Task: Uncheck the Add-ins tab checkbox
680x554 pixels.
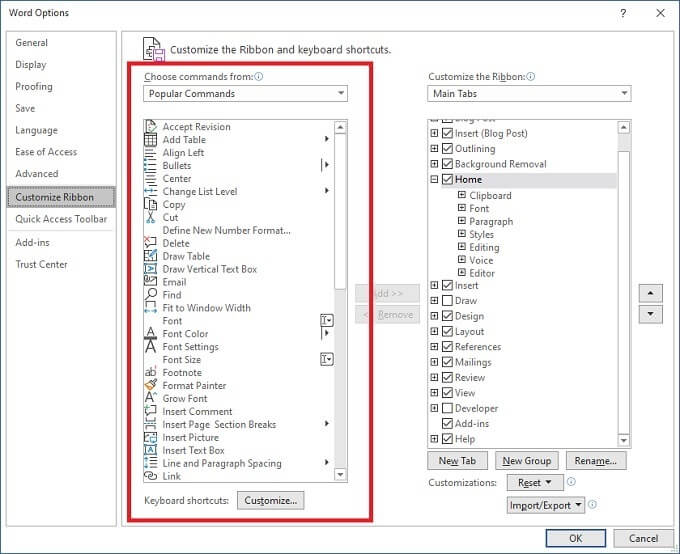Action: [447, 423]
